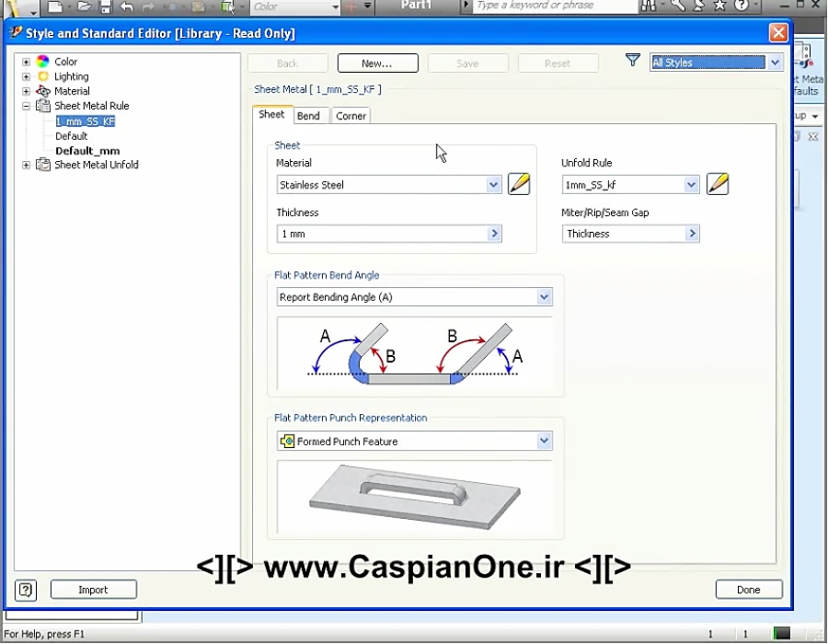
Task: Switch to the Corner tab
Action: (x=351, y=115)
